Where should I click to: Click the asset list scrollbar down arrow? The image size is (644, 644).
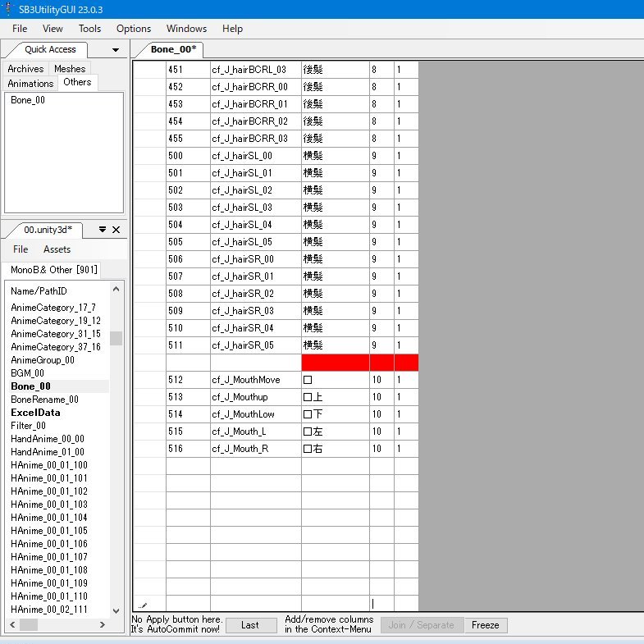click(x=116, y=609)
